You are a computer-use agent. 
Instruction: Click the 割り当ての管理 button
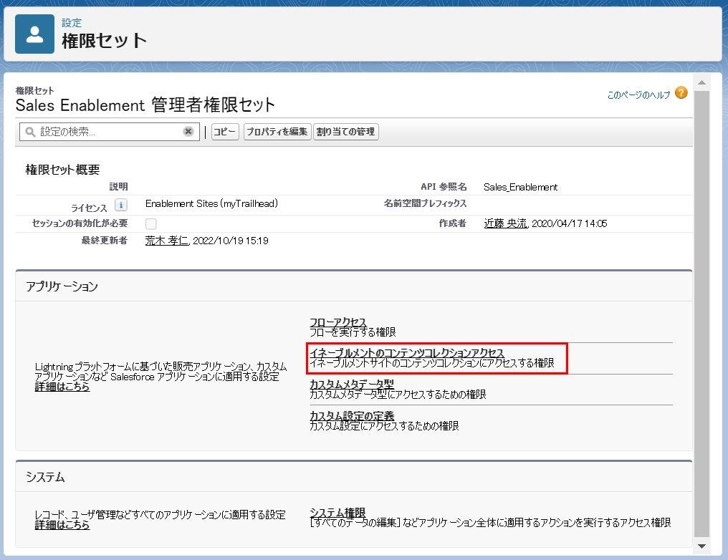(x=346, y=132)
